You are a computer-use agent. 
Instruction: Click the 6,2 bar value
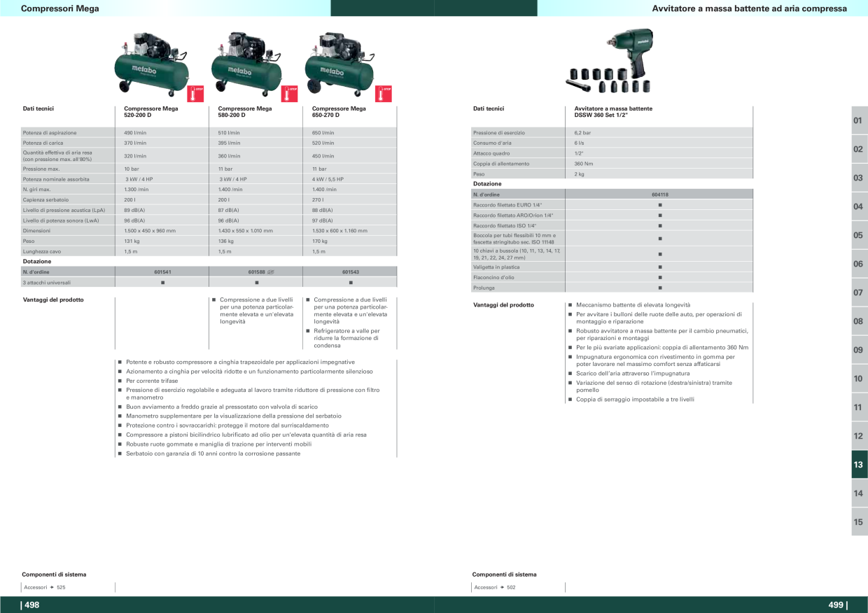click(x=583, y=132)
